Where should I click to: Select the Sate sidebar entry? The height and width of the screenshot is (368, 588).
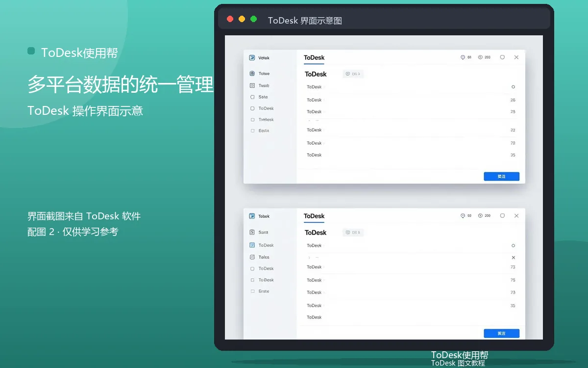point(260,97)
